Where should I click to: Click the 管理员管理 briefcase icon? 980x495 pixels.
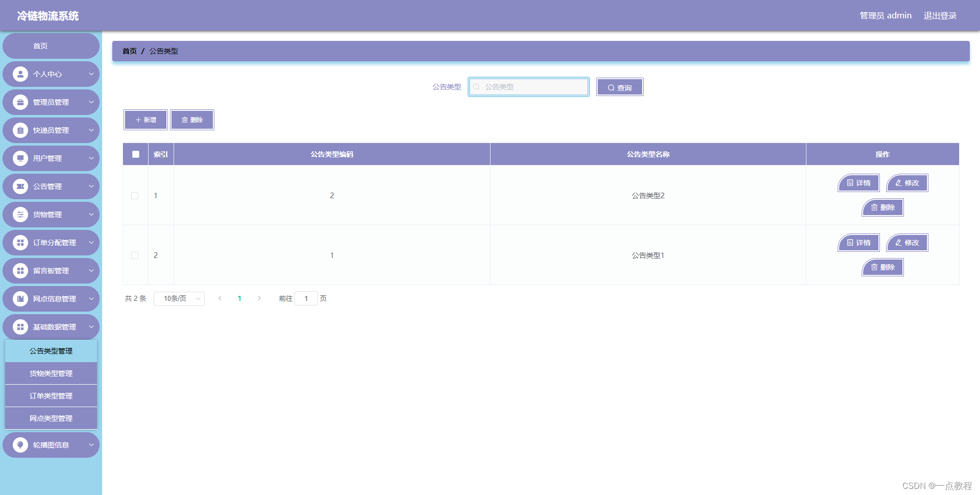pos(20,102)
